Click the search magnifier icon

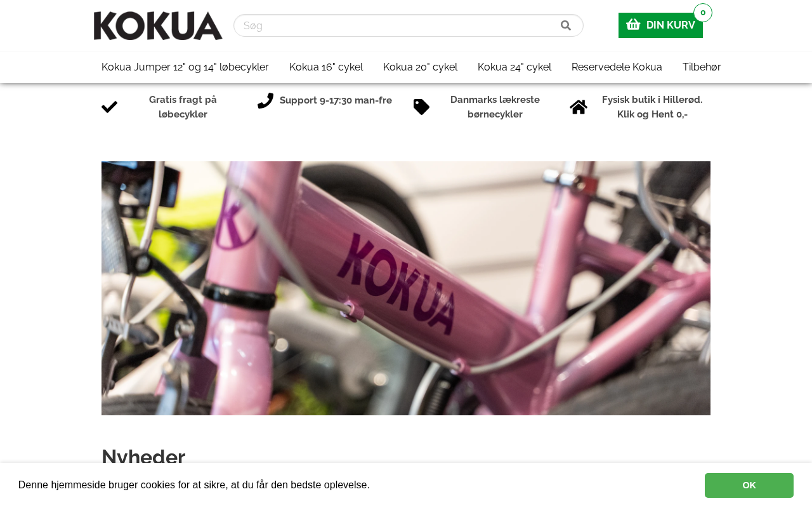click(x=566, y=25)
